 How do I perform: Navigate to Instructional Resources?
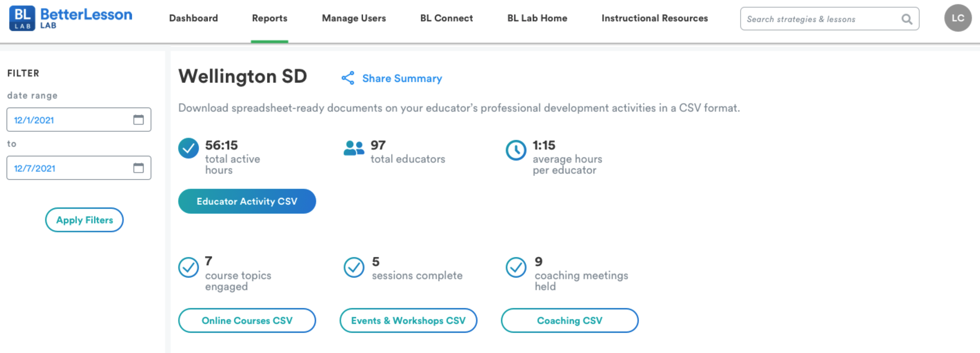[x=654, y=18]
